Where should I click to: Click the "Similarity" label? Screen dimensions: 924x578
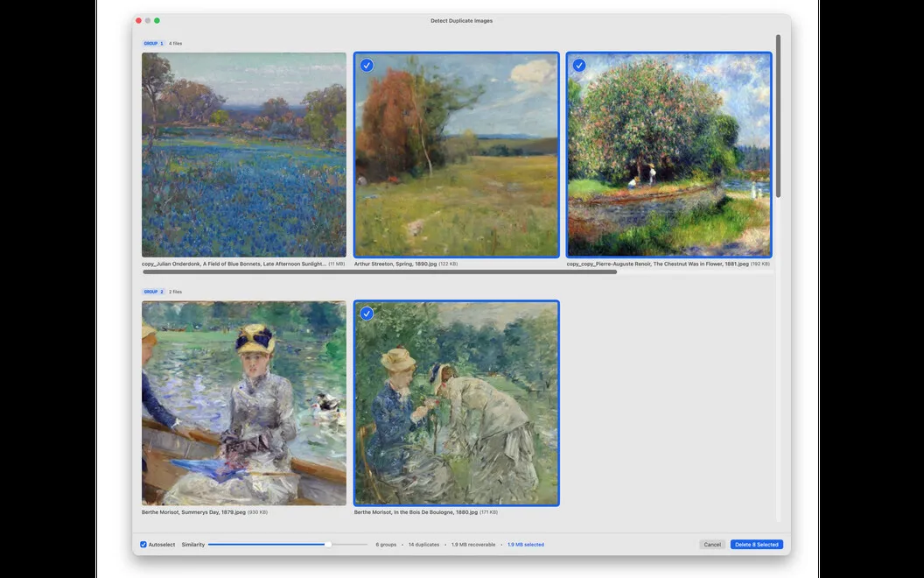193,545
